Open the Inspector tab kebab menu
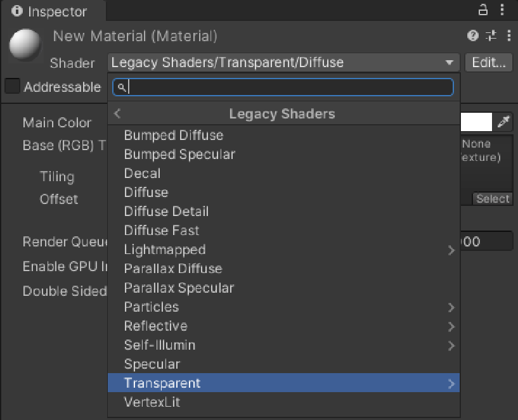This screenshot has width=518, height=420. tap(502, 10)
